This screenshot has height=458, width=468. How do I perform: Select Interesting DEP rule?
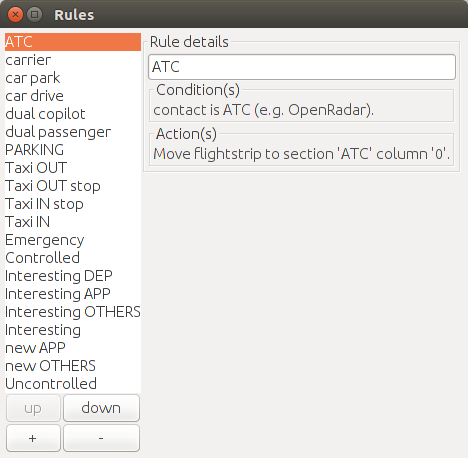tap(73, 276)
